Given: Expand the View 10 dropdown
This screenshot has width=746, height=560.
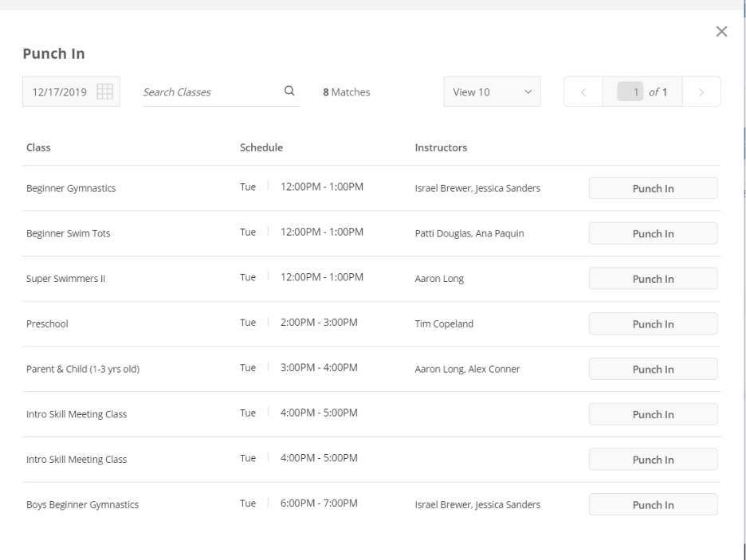Looking at the screenshot, I should click(492, 92).
